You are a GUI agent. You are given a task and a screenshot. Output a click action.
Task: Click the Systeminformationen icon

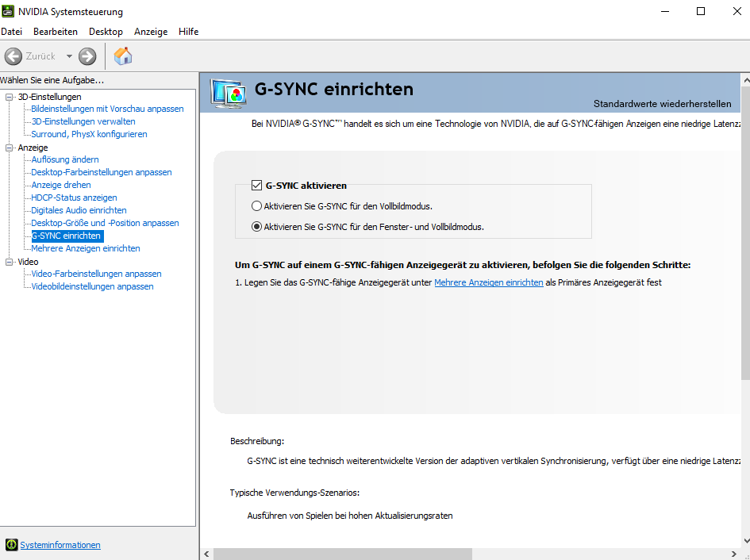pos(11,545)
